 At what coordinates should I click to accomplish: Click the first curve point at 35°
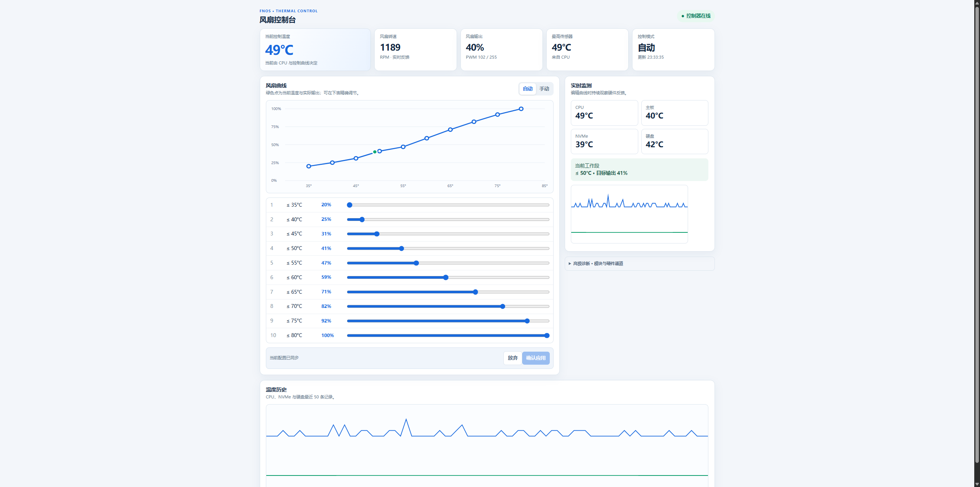(309, 166)
